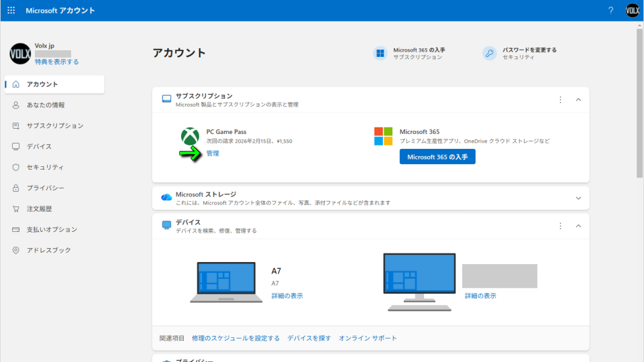Open 支払いオプション in the sidebar
The image size is (644, 362).
pyautogui.click(x=52, y=229)
